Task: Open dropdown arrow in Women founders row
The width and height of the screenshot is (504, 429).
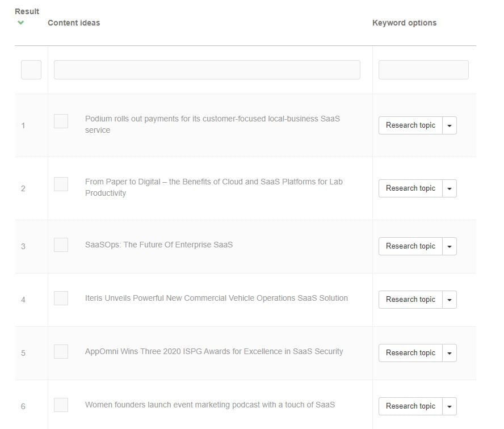Action: coord(450,406)
